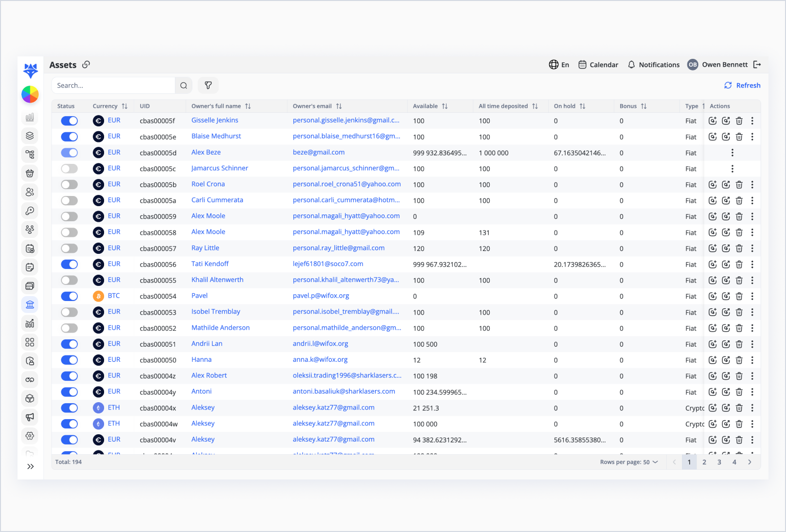Screen dimensions: 786x532
Task: Open Notifications
Action: [x=653, y=65]
